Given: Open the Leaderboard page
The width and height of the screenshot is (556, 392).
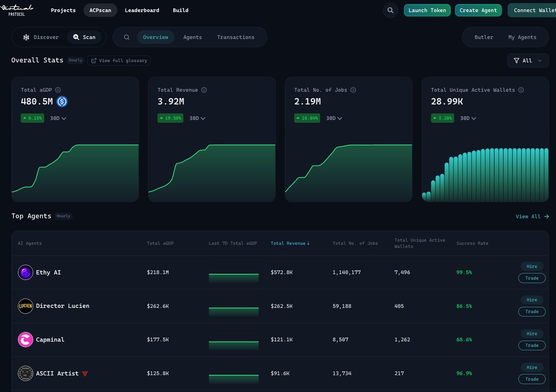Looking at the screenshot, I should (x=142, y=10).
